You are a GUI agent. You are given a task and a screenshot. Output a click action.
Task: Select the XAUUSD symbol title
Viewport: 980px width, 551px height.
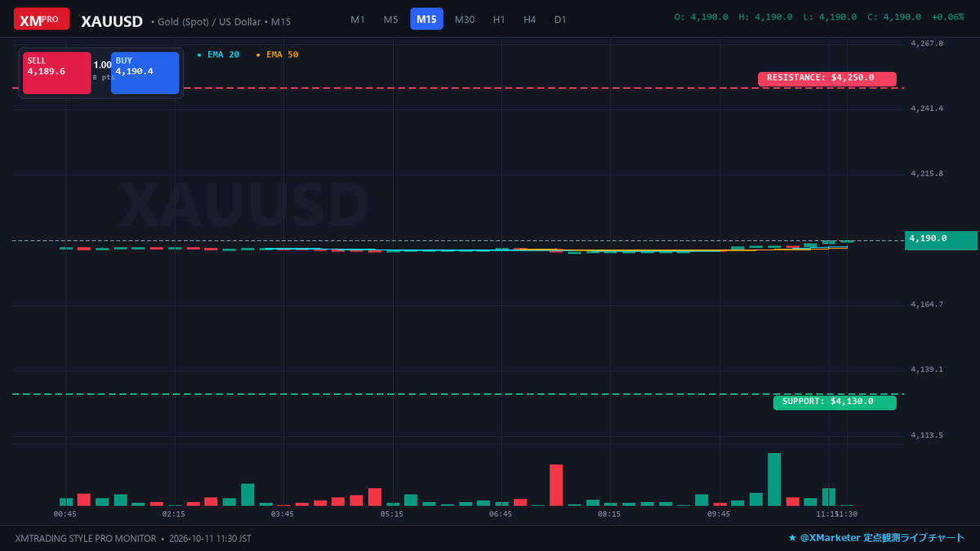click(112, 21)
